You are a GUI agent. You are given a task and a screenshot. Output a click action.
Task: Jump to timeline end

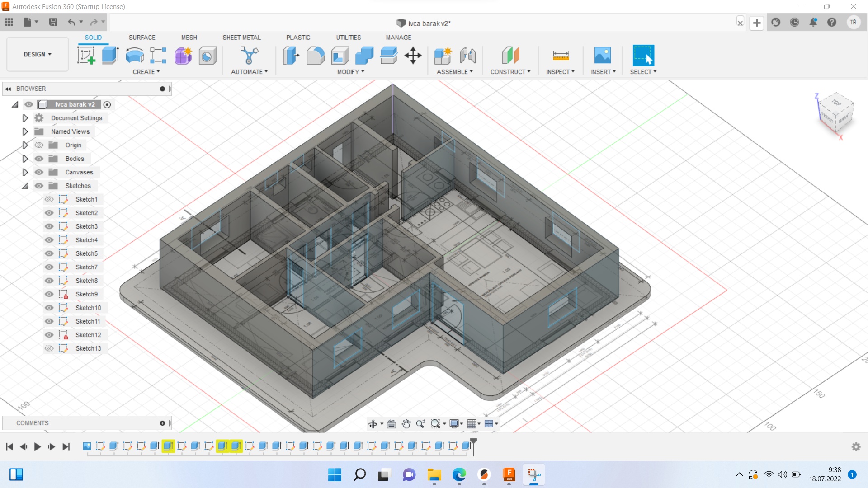pos(66,447)
